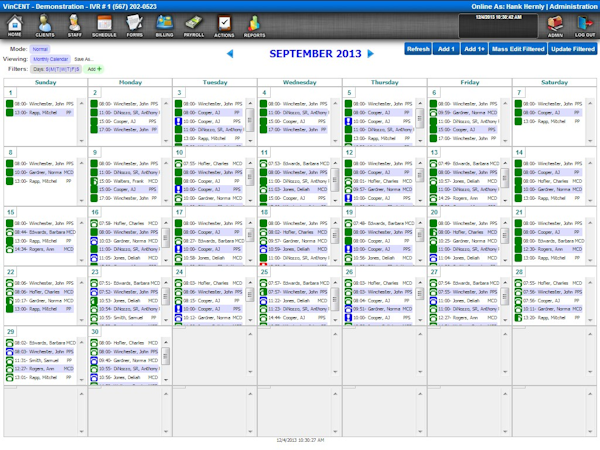Click status icon for 13:20 Rapp on September 28
Viewport: 600px width, 450px height.
(518, 318)
